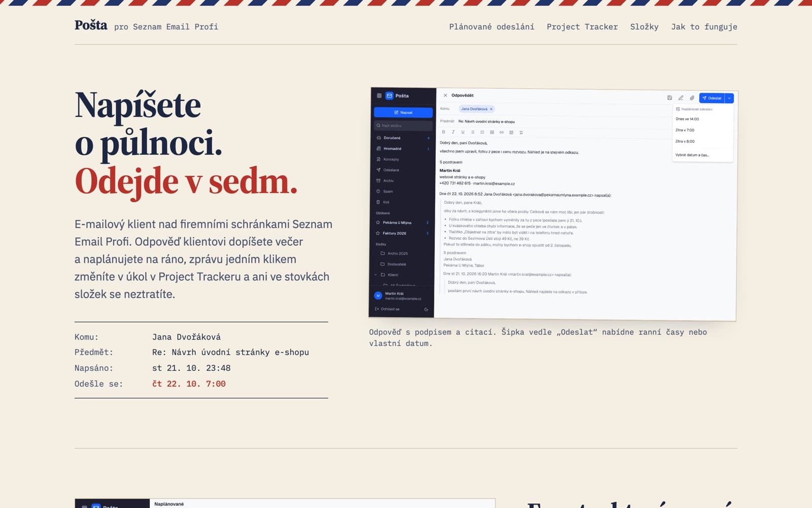Open the Hromadné folder
The height and width of the screenshot is (508, 812).
(x=403, y=148)
